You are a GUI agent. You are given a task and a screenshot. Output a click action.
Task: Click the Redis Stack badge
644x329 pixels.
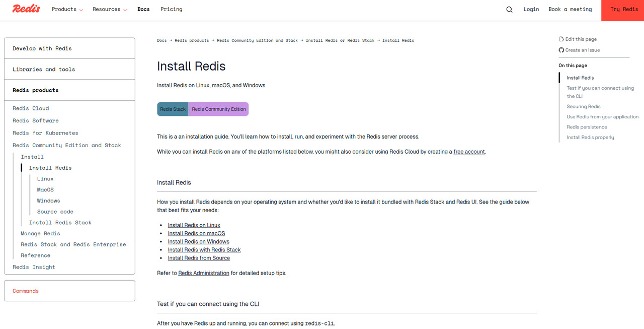click(x=173, y=109)
